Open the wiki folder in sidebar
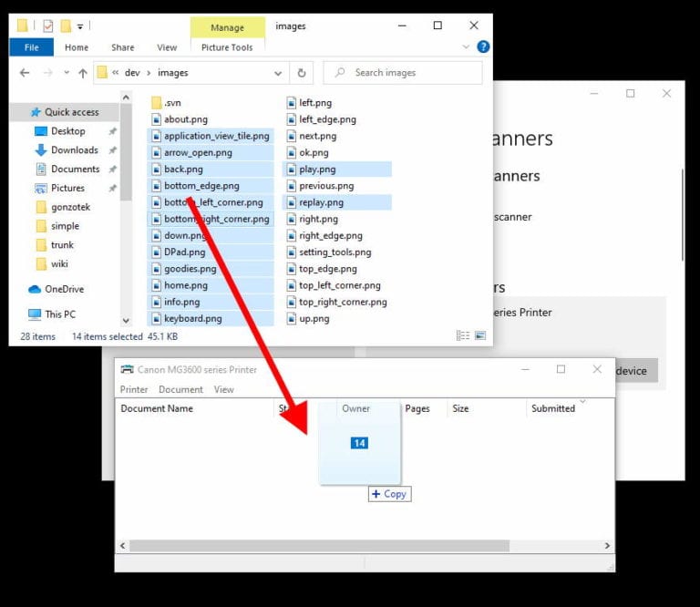Screen dimensions: 700x607 click(59, 263)
